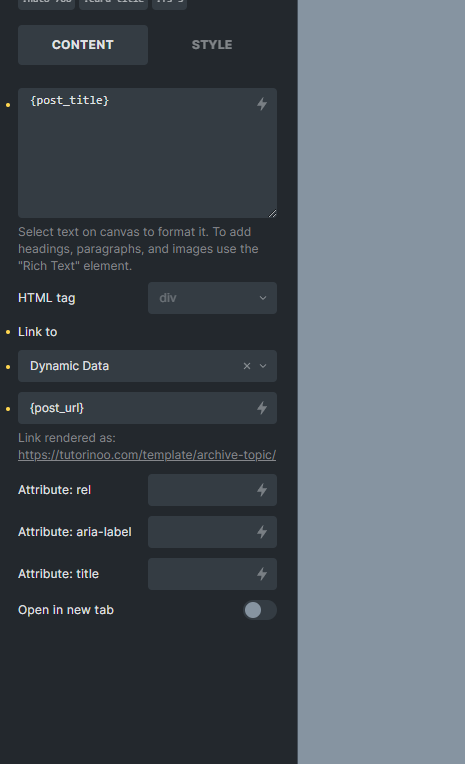The image size is (465, 764).
Task: Open dynamic data picker for post_title text
Action: point(262,104)
